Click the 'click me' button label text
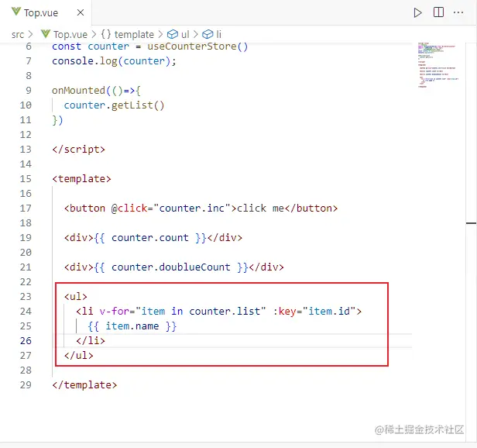477x448 pixels. 260,208
